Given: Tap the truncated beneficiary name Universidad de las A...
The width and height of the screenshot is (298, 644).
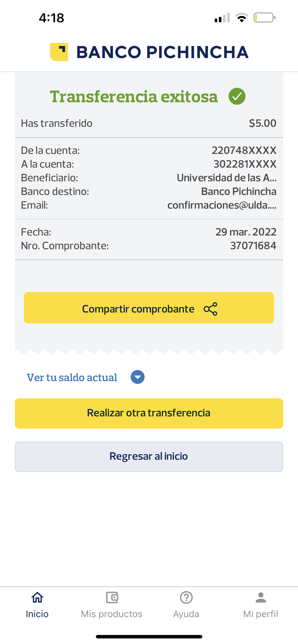Looking at the screenshot, I should 227,178.
